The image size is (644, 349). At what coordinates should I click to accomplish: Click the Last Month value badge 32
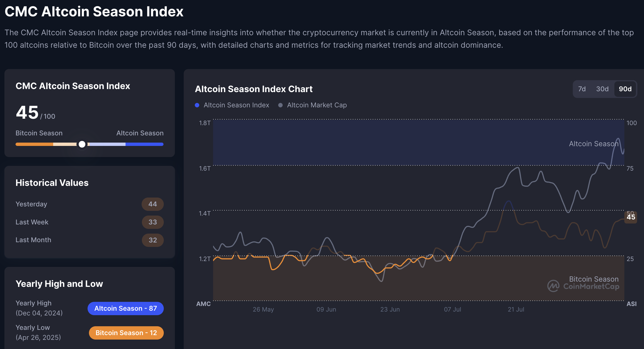tap(152, 240)
